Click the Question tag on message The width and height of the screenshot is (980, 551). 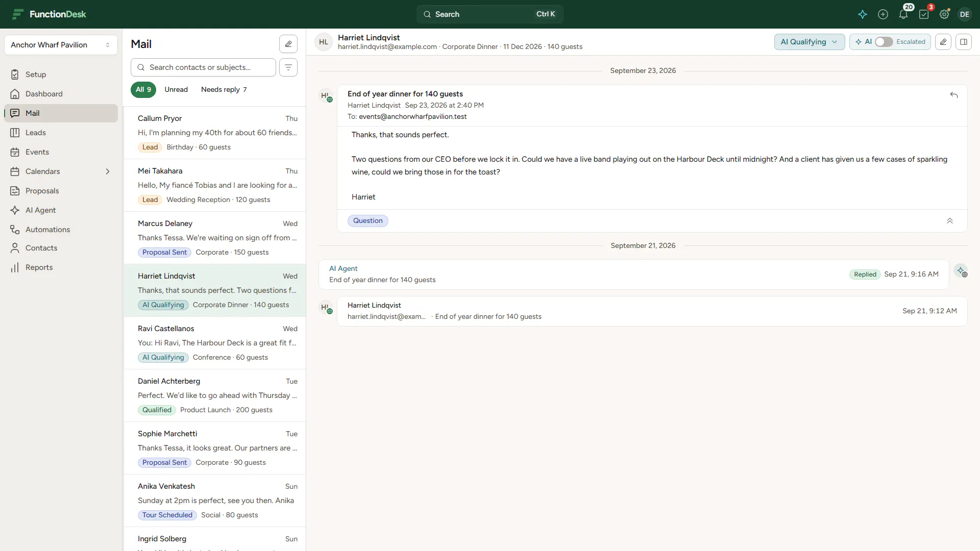(368, 221)
